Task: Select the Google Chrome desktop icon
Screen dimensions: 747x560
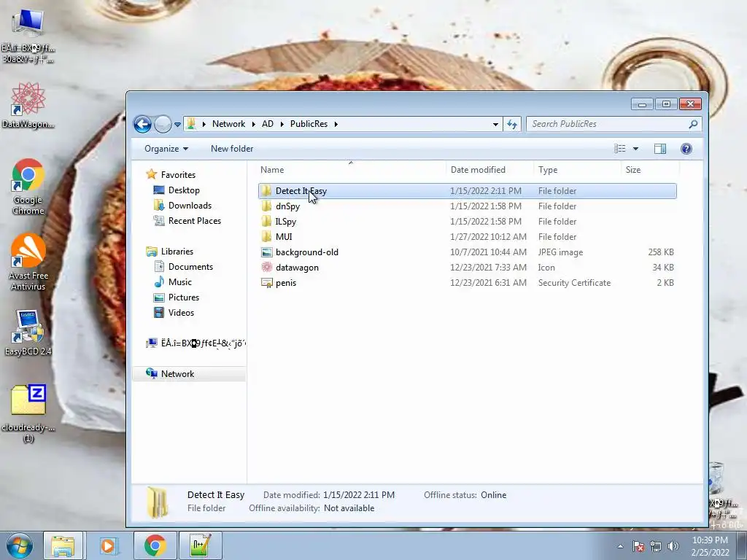Action: pos(28,187)
